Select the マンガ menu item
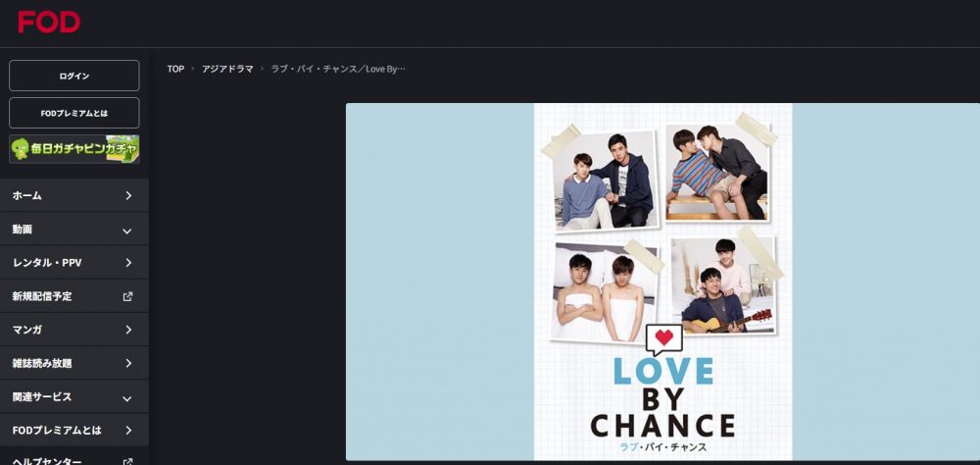The width and height of the screenshot is (980, 465). point(74,330)
